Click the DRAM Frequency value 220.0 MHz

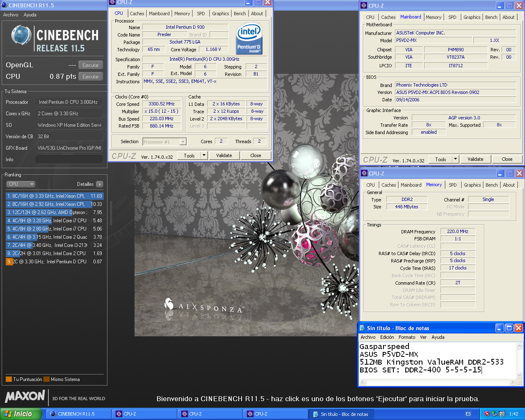click(458, 232)
